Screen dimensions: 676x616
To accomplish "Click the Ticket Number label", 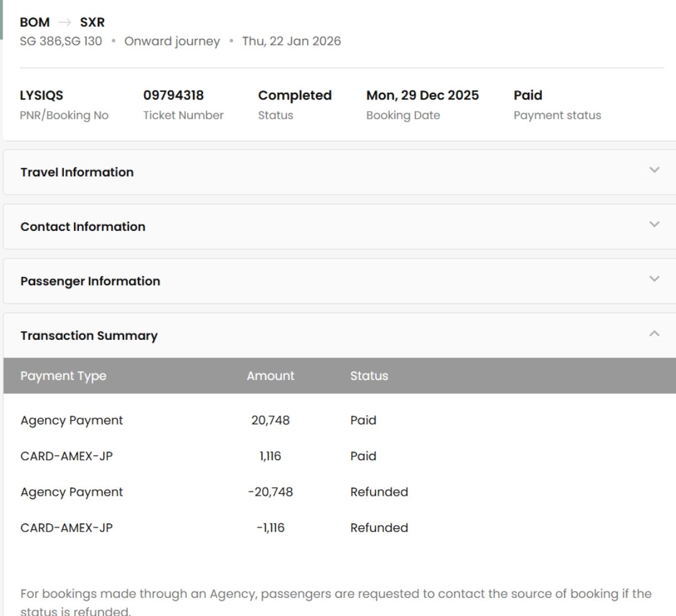I will 183,115.
